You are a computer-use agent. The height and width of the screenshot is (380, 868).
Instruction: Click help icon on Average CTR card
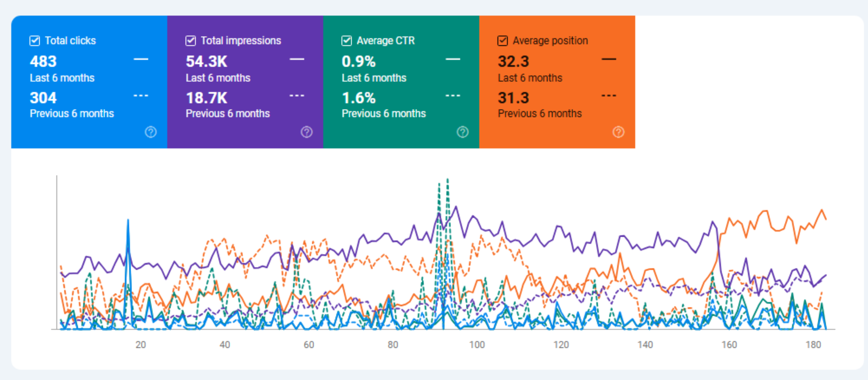pyautogui.click(x=463, y=132)
